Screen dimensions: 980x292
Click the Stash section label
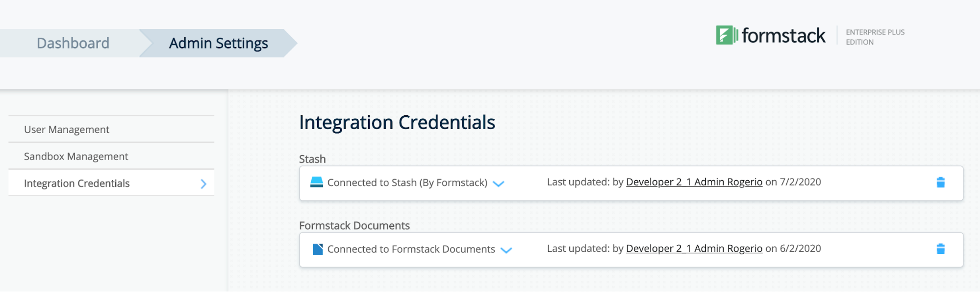point(312,159)
